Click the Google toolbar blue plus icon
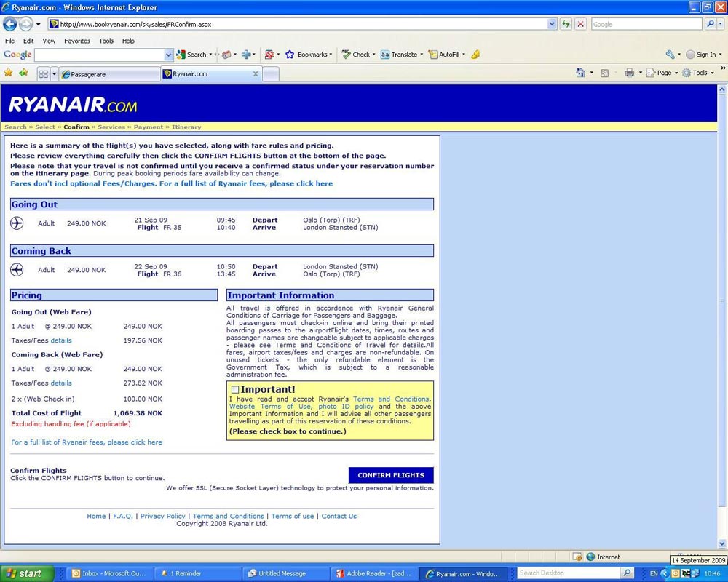This screenshot has height=582, width=728. click(246, 55)
